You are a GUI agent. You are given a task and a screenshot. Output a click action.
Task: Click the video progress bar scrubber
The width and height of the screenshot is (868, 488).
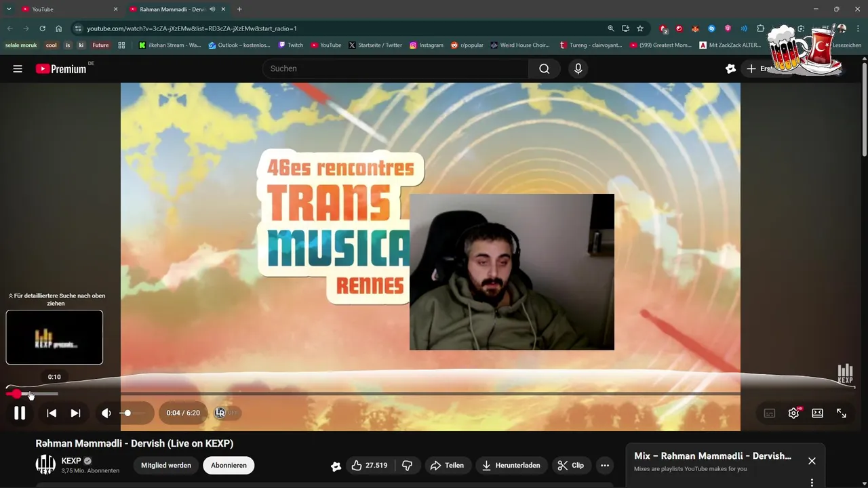(16, 394)
